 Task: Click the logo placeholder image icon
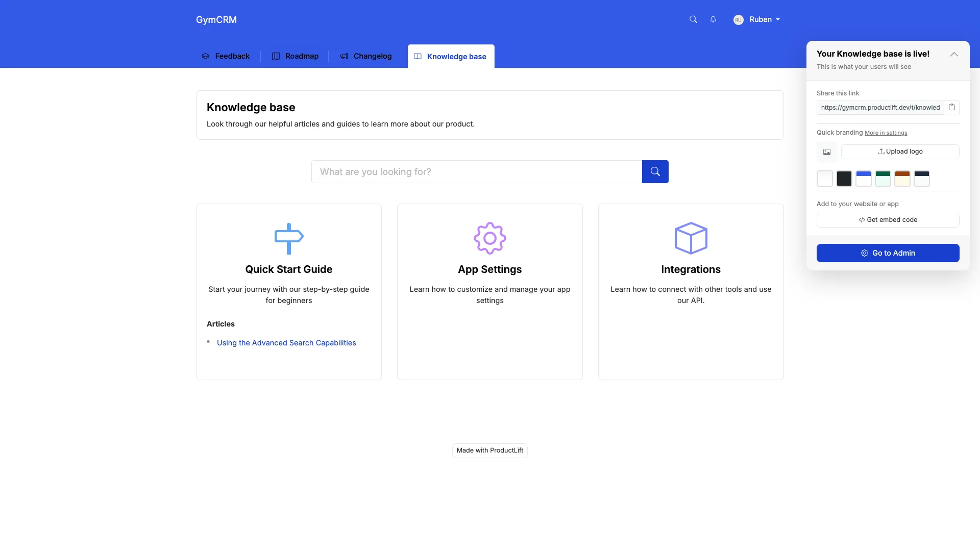click(x=827, y=152)
